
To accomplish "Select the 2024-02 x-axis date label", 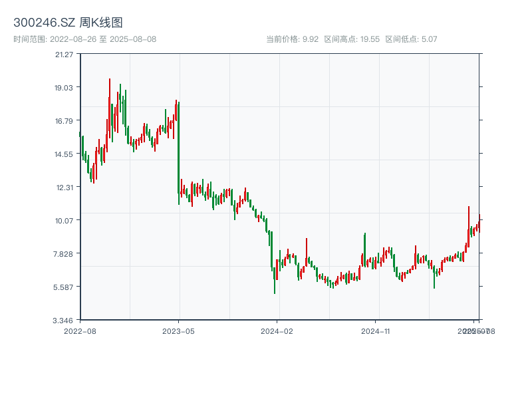I will click(277, 331).
